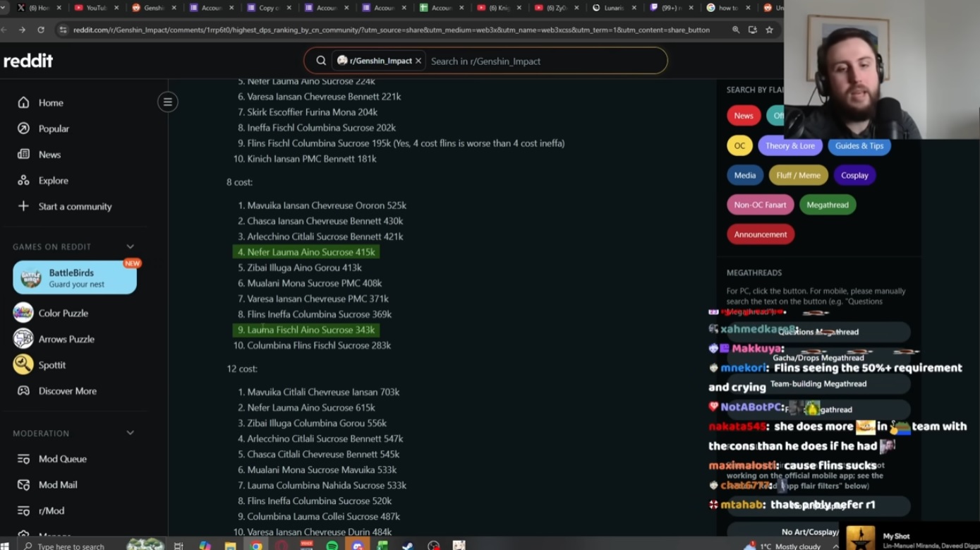Click the '8 cost:' heading
Screen dimensions: 980x550
tap(239, 182)
